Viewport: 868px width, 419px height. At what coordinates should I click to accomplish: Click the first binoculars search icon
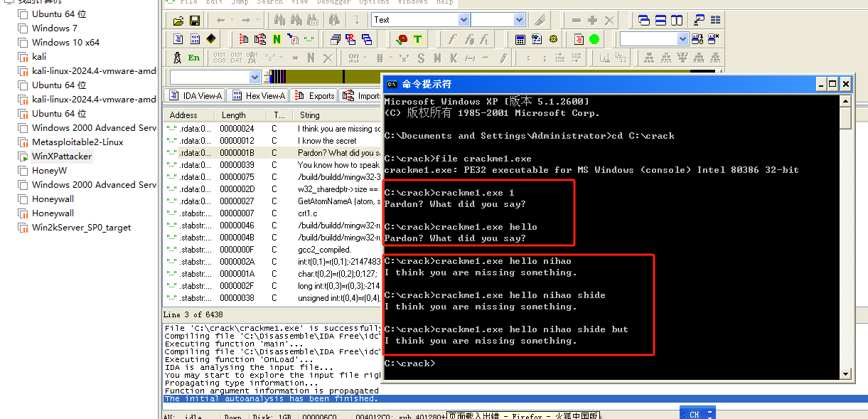coord(279,20)
